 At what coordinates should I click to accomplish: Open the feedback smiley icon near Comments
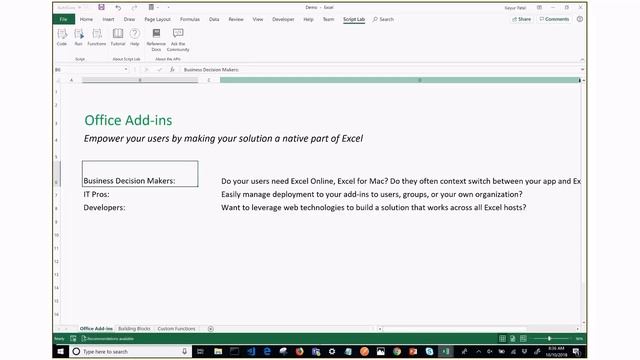tap(580, 19)
